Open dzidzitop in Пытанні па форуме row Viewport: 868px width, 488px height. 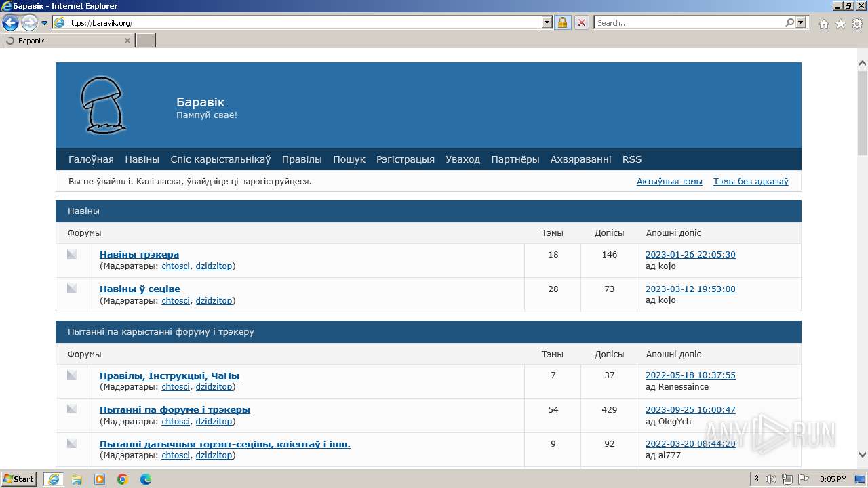[x=214, y=422]
